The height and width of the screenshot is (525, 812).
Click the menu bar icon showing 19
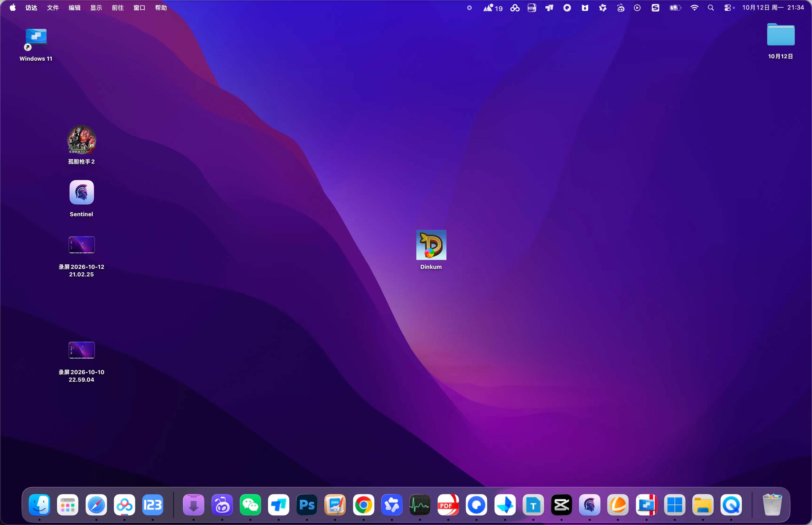pos(493,7)
